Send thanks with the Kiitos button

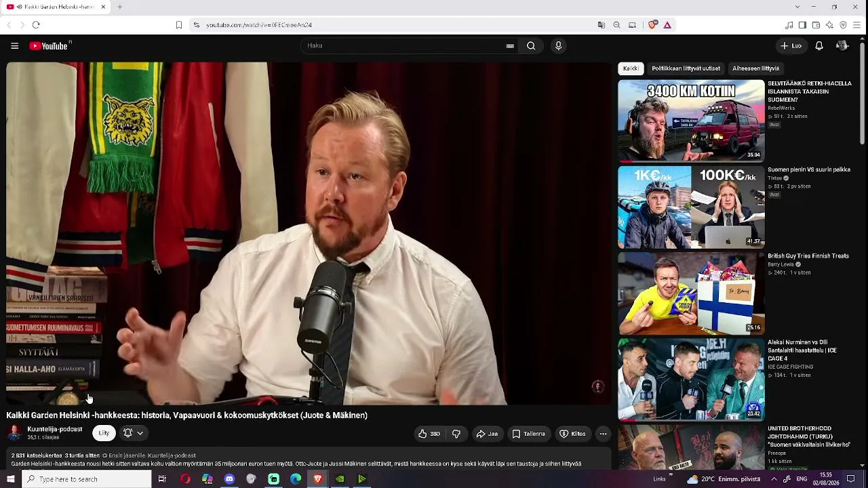tap(572, 434)
